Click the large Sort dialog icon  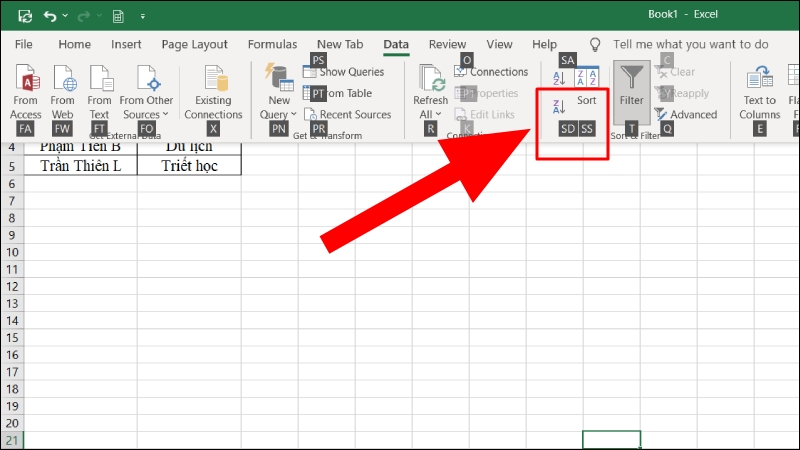coord(586,77)
